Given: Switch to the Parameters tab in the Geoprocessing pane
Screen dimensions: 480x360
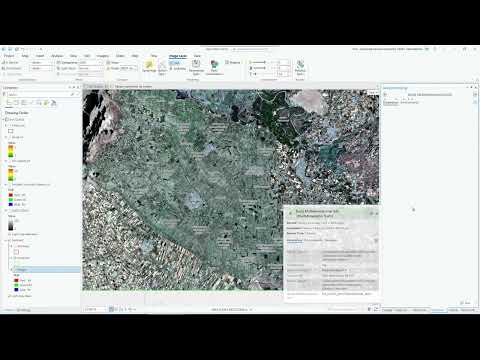Looking at the screenshot, I should coord(391,103).
